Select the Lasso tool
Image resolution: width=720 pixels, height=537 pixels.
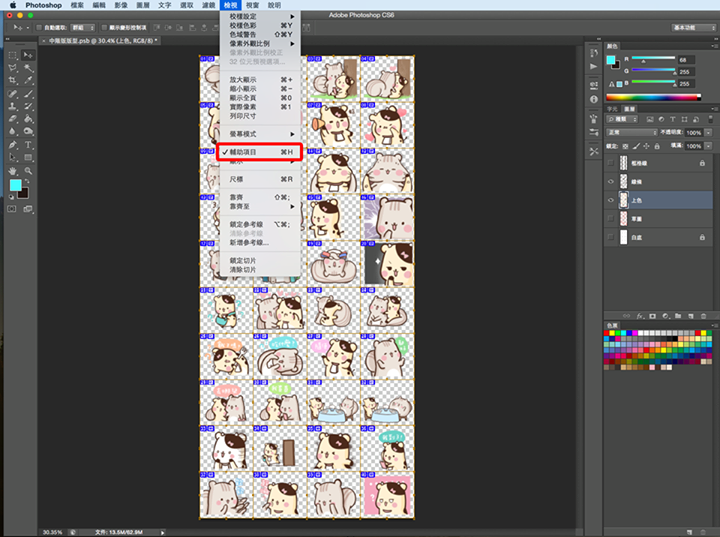pos(12,68)
